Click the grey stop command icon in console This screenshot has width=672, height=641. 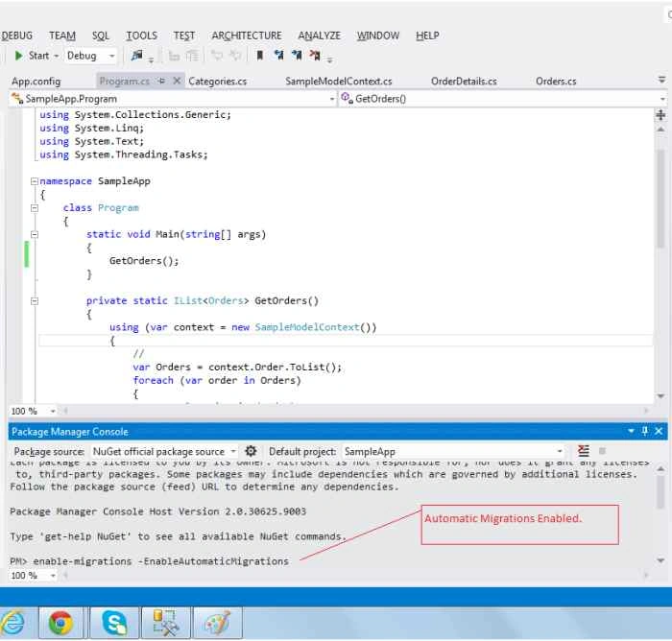(602, 451)
